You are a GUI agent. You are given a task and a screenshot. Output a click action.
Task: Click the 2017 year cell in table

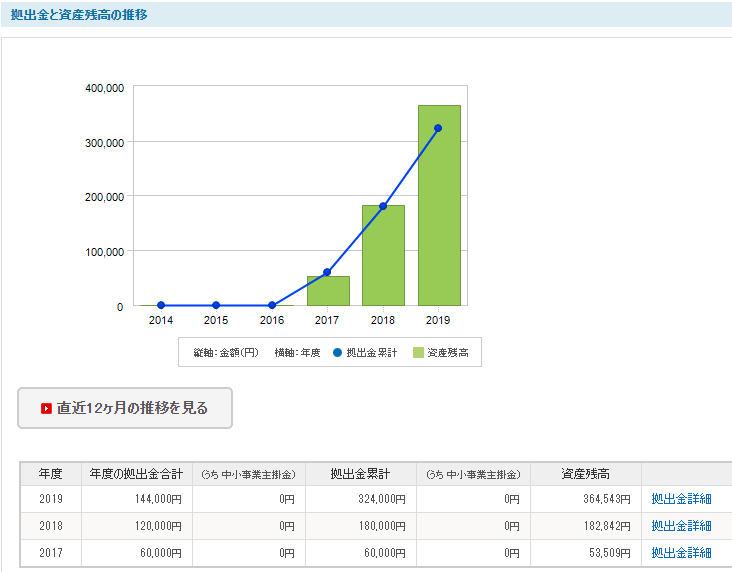pos(50,553)
